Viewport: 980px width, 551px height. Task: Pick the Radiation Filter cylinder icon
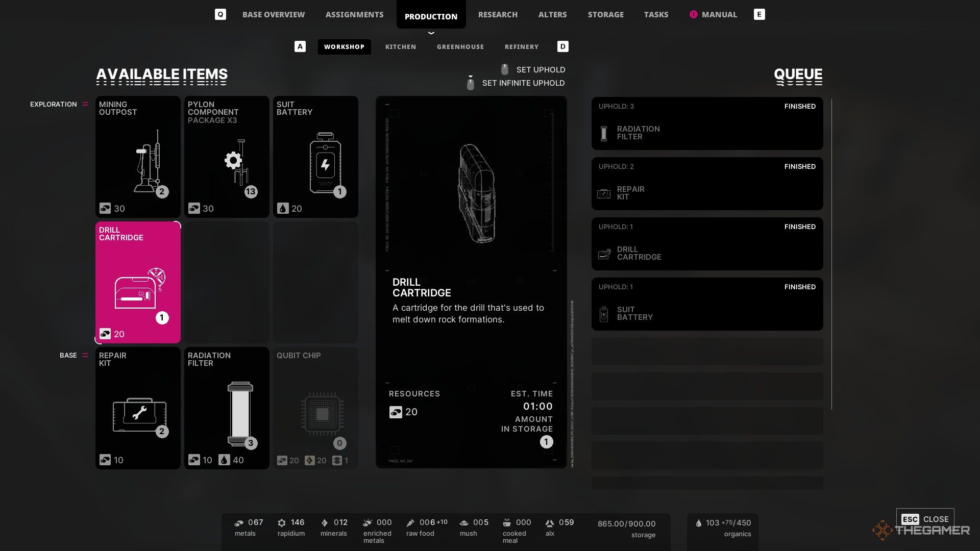(x=240, y=414)
